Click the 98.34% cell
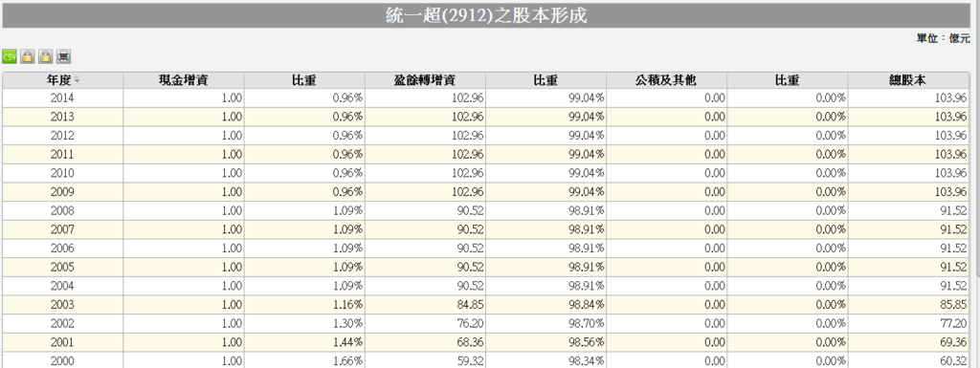This screenshot has width=980, height=368. pos(546,360)
